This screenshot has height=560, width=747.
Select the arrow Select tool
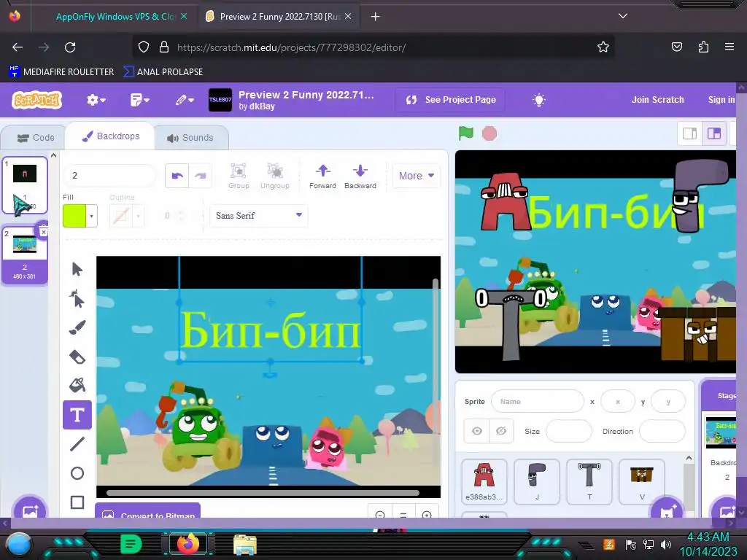coord(77,270)
